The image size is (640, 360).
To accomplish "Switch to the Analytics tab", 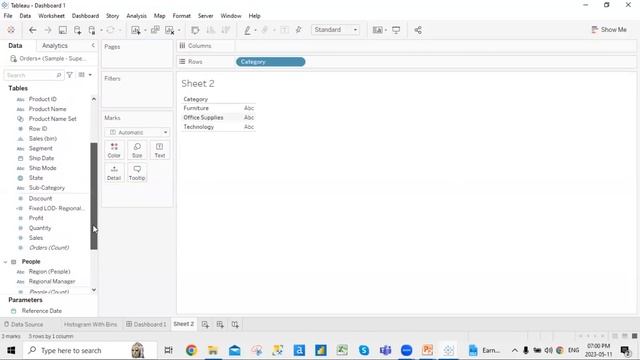I will [55, 46].
